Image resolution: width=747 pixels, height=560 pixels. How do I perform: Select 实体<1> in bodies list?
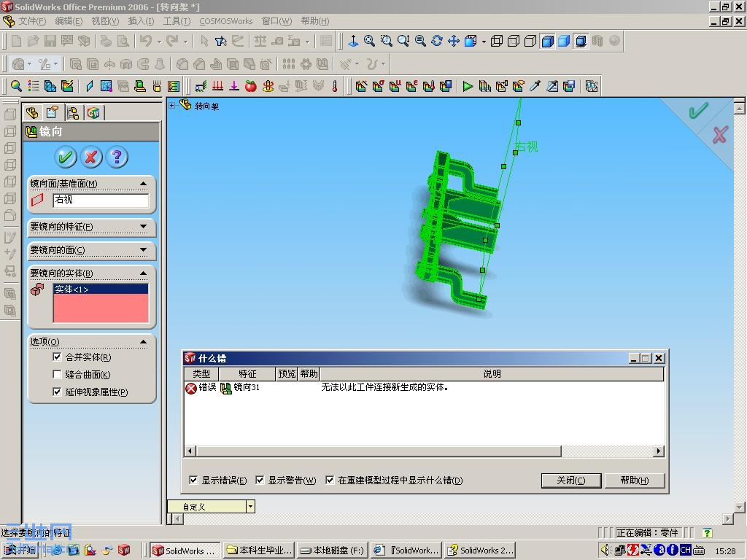tap(101, 289)
